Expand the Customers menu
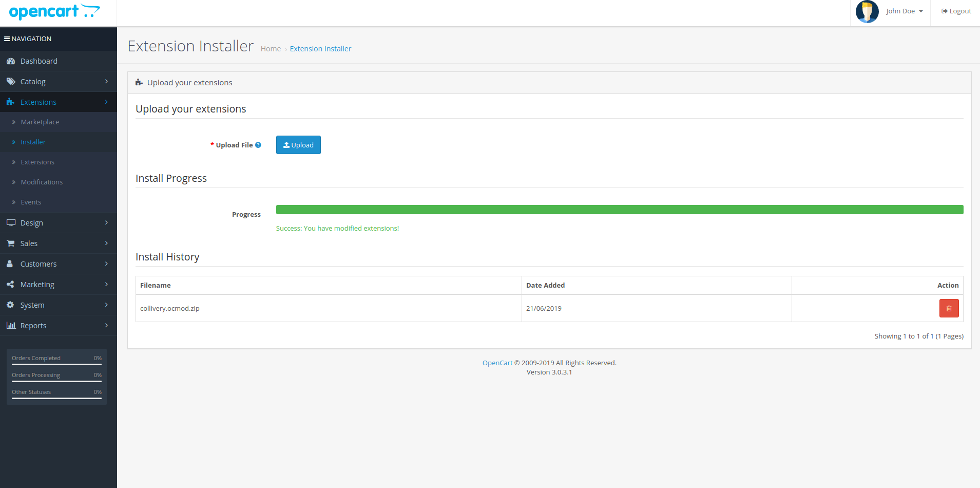 58,264
